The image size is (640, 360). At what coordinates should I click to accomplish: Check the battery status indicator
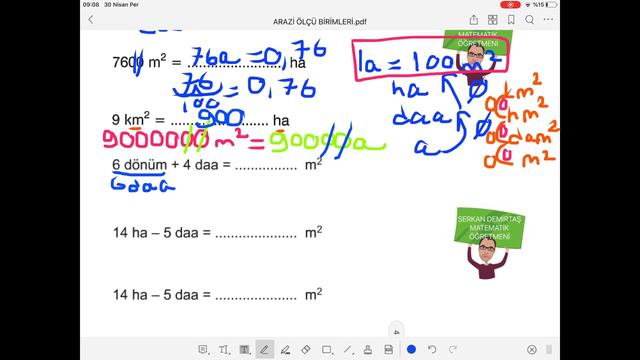point(551,4)
